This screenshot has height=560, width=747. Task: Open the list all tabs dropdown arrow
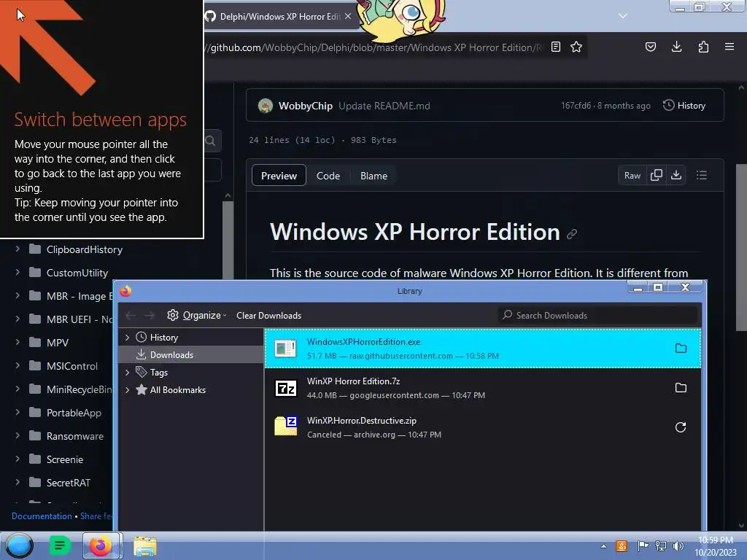coord(623,16)
